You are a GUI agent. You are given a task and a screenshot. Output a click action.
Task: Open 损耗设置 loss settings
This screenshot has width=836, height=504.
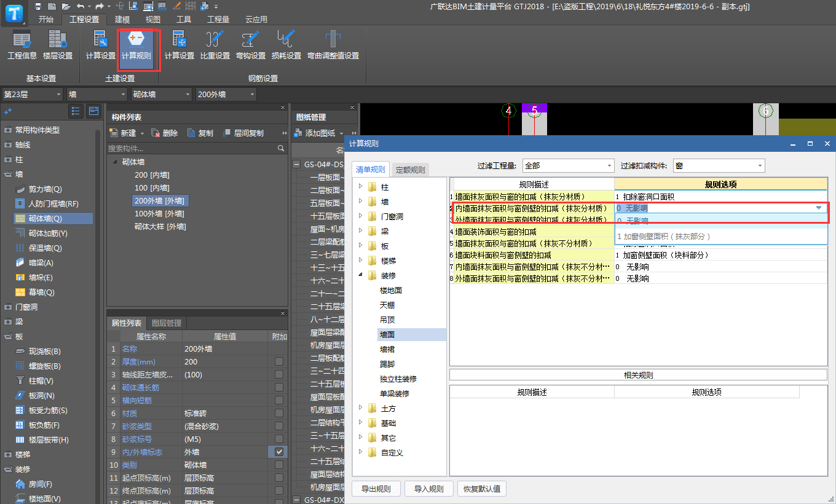pyautogui.click(x=286, y=45)
